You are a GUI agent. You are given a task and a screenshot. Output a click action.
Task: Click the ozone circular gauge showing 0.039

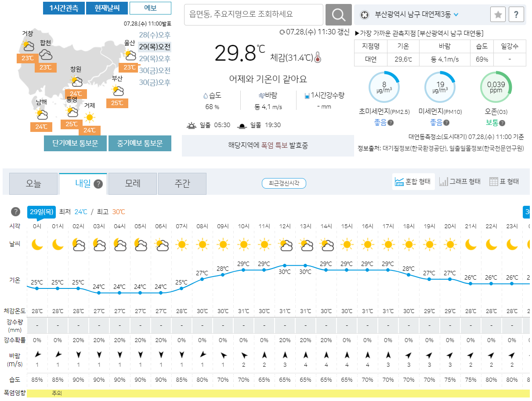coord(496,86)
